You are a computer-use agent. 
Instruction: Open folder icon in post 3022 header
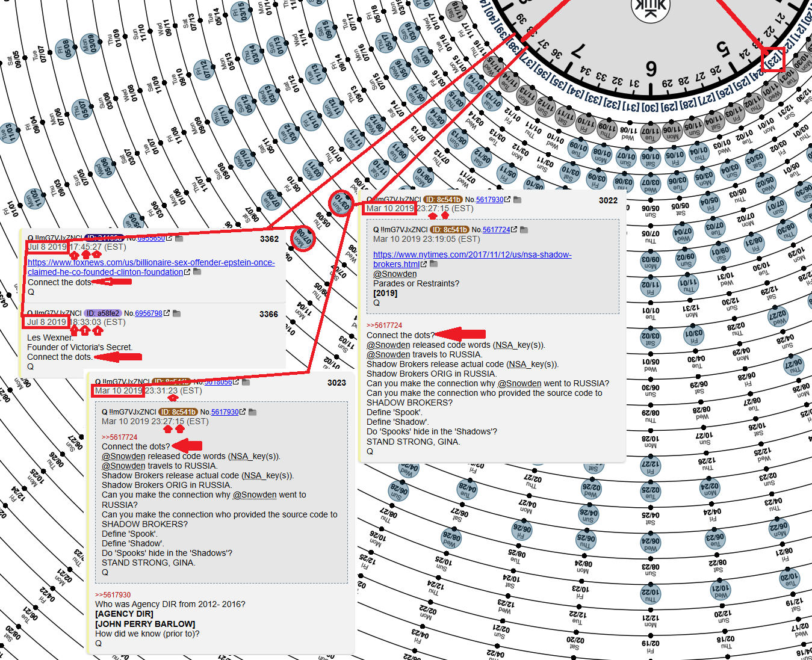click(517, 200)
